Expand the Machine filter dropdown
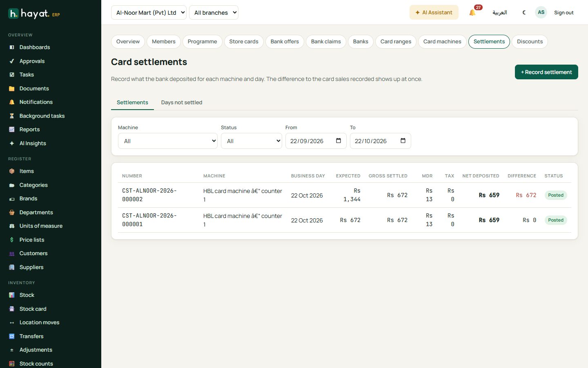 pyautogui.click(x=168, y=141)
